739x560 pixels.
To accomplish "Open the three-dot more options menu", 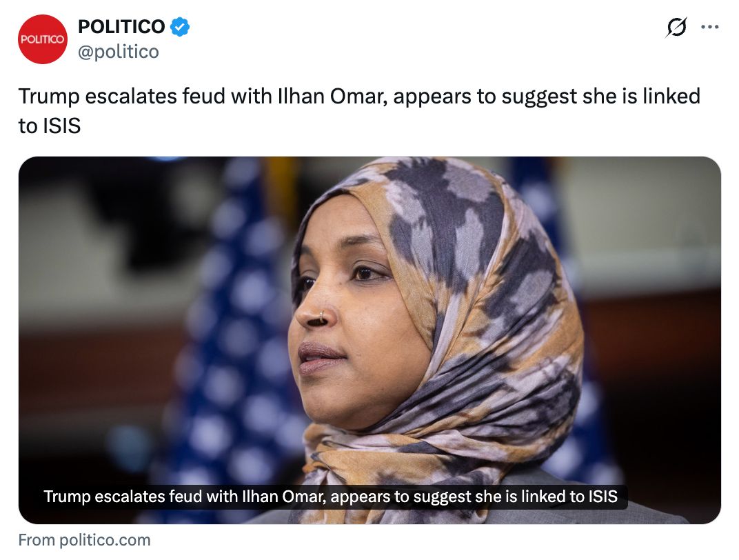I will click(x=710, y=27).
